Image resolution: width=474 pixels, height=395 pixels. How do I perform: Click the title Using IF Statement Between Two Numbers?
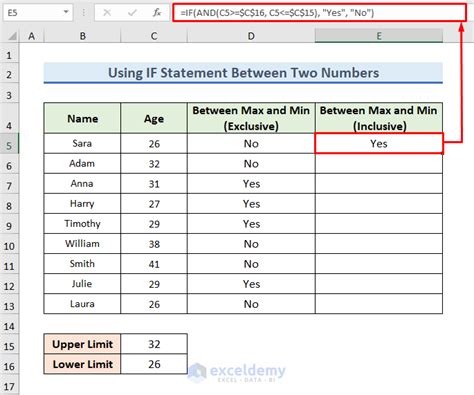tap(243, 73)
